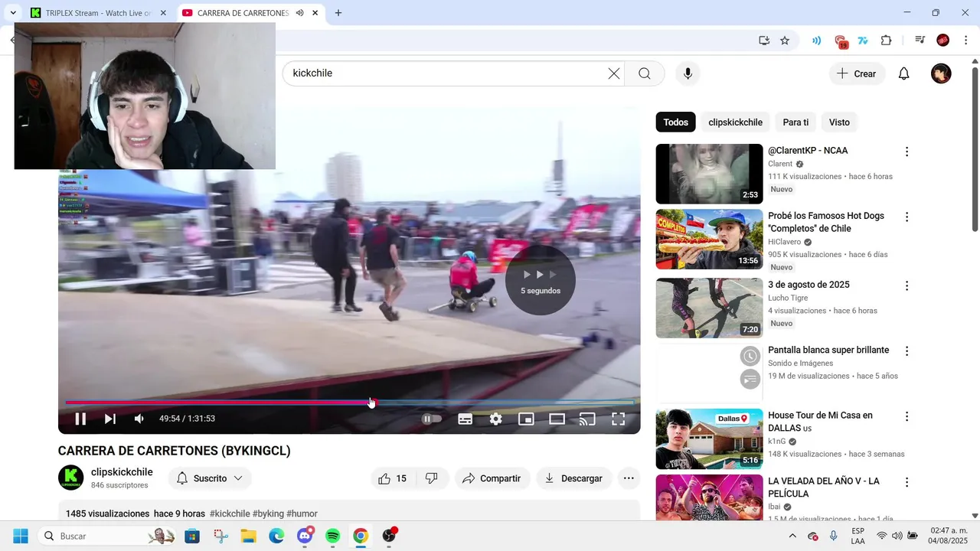Open House Tour Dallas thumbnail

pos(710,439)
